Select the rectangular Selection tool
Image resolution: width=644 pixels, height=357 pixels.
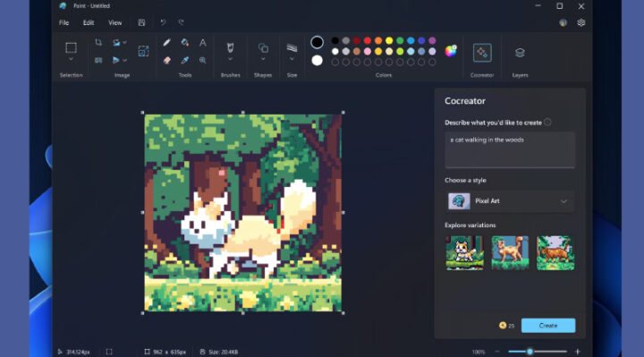click(71, 47)
